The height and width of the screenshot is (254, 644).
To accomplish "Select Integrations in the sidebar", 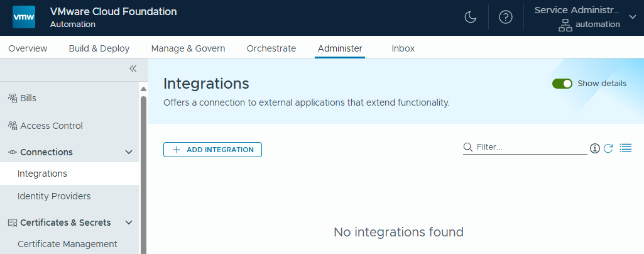I will pyautogui.click(x=69, y=174).
